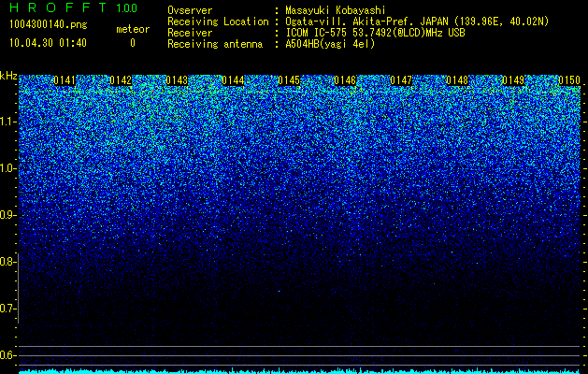
Task: Click the HROFFT title text
Action: point(59,7)
